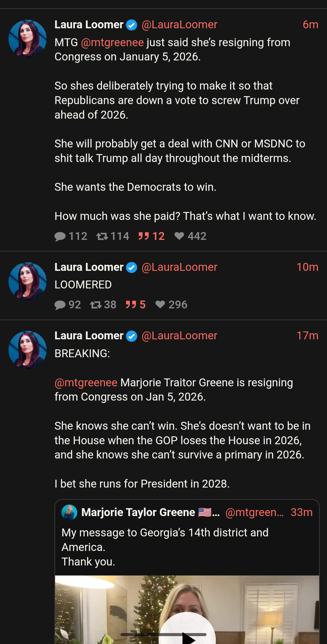Open the 10m timestamp on LOOMERED post
This screenshot has height=644, width=327.
(x=307, y=267)
